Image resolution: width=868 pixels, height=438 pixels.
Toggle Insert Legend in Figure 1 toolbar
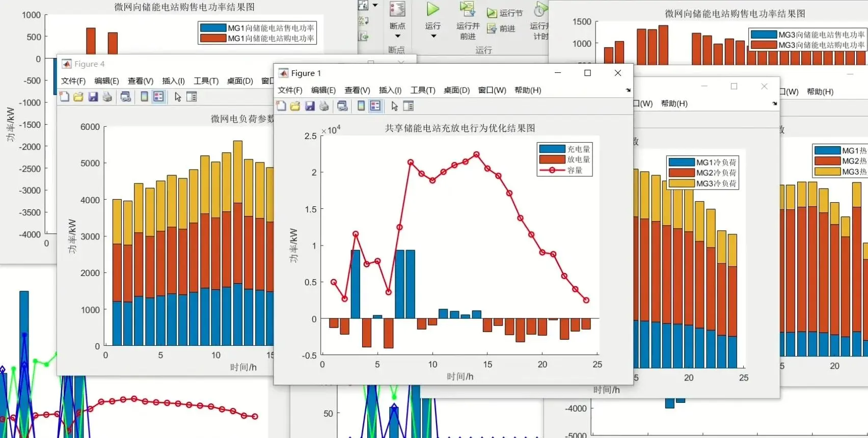pos(375,106)
